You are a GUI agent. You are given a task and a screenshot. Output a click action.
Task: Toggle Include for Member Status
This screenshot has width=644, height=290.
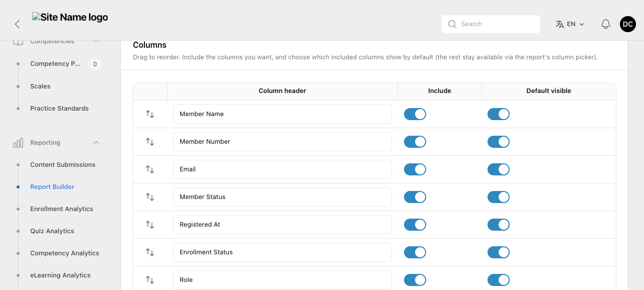coord(415,197)
